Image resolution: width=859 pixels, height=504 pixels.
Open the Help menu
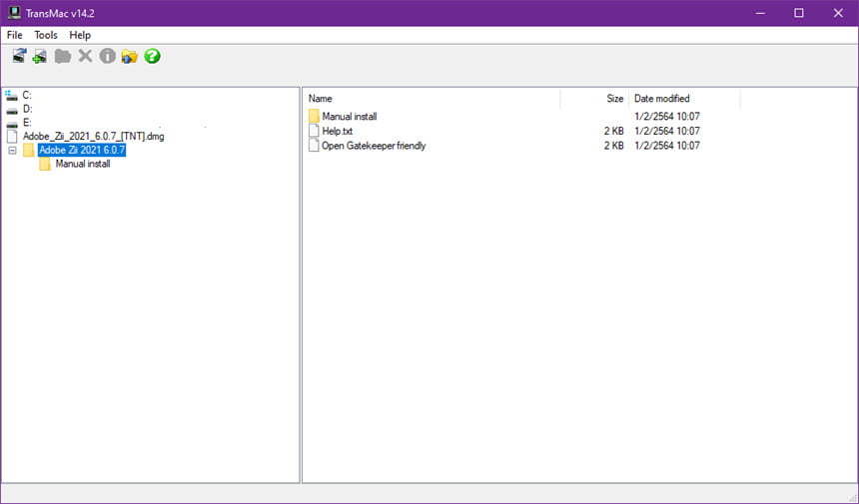(x=80, y=35)
